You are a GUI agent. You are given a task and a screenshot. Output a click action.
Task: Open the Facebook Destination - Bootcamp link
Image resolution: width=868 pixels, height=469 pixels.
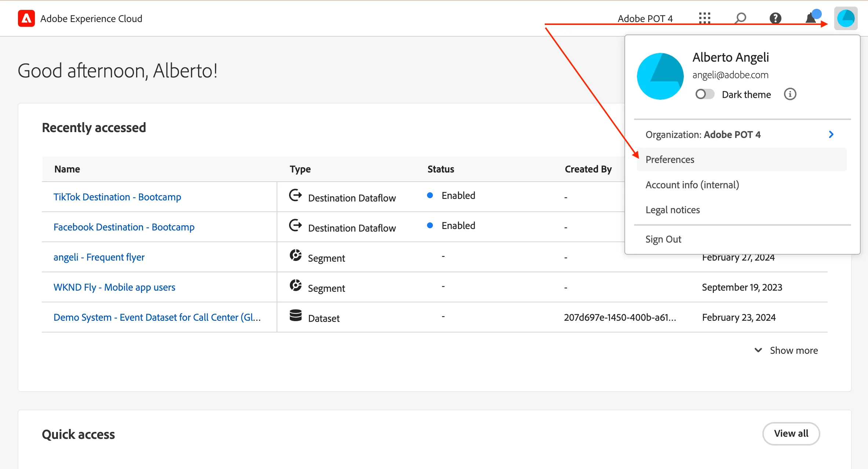click(124, 227)
